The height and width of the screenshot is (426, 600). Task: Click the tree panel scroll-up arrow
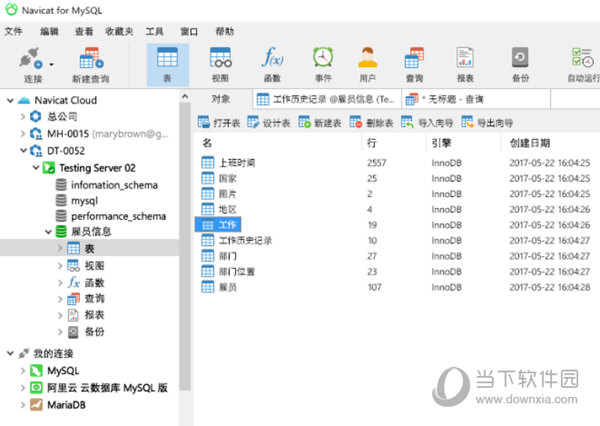point(185,97)
